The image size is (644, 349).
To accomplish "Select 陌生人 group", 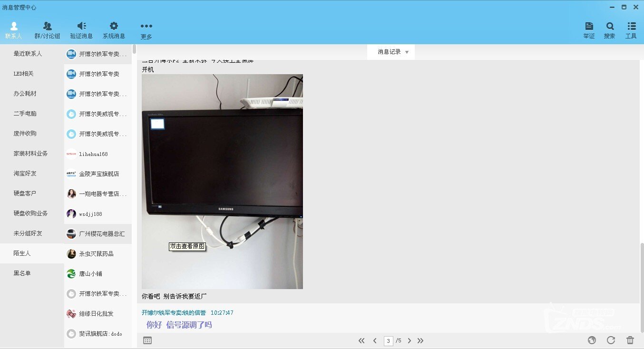I will [x=32, y=253].
